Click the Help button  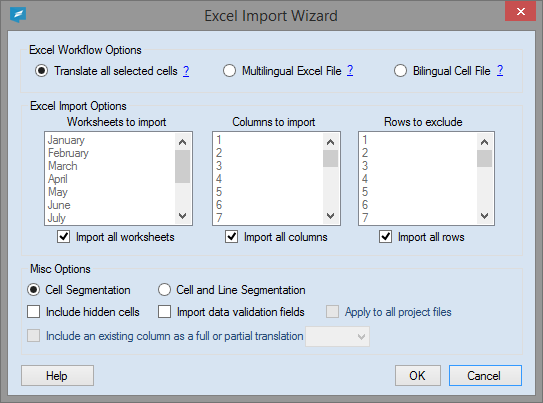tap(57, 376)
